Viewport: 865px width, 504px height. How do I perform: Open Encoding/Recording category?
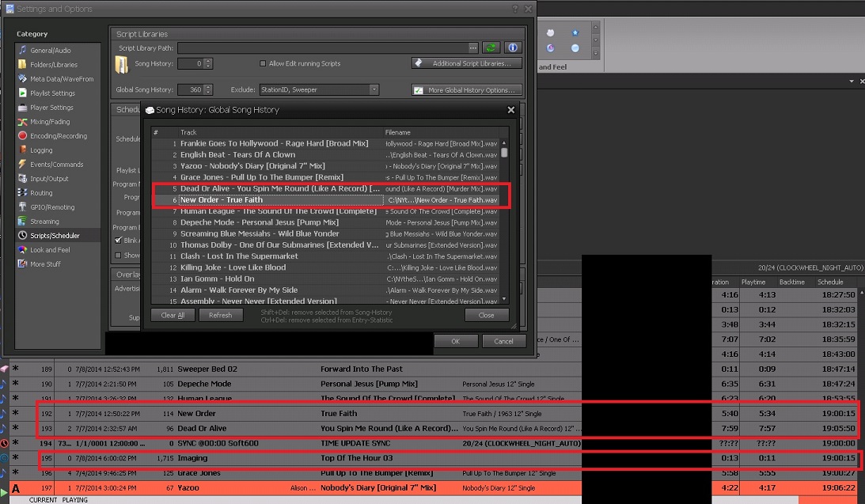(x=58, y=136)
